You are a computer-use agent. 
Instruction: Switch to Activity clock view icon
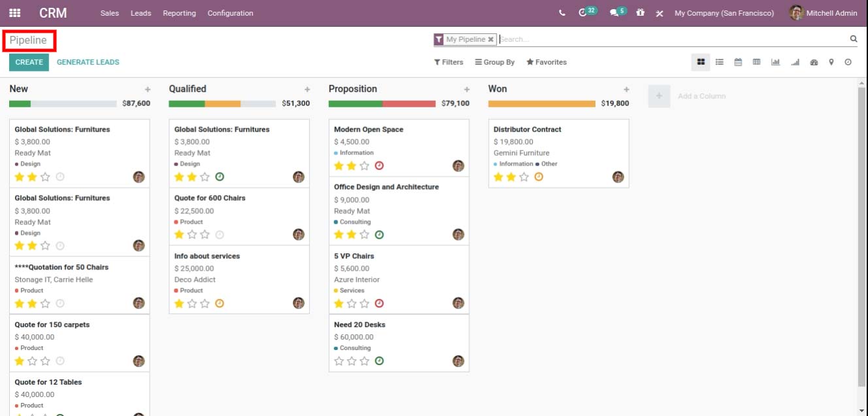pos(848,62)
